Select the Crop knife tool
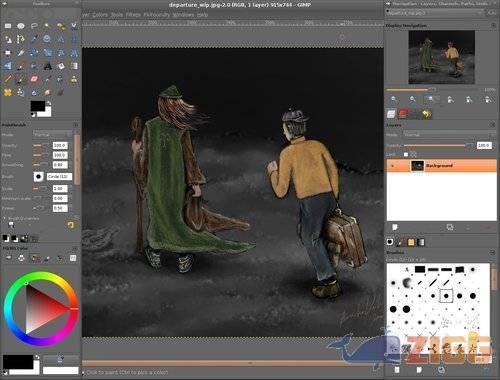Viewport: 500px width, 380px height. [21, 53]
